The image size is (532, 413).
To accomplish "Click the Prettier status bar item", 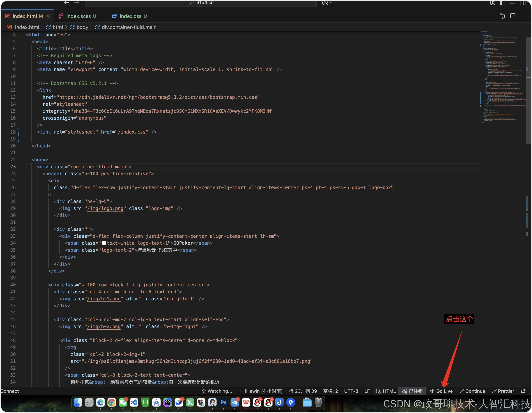I will click(503, 391).
